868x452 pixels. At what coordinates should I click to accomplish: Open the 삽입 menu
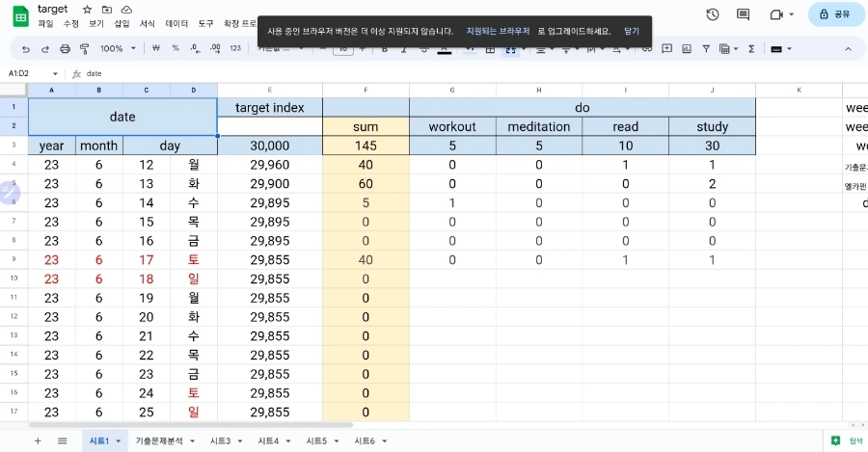point(122,24)
